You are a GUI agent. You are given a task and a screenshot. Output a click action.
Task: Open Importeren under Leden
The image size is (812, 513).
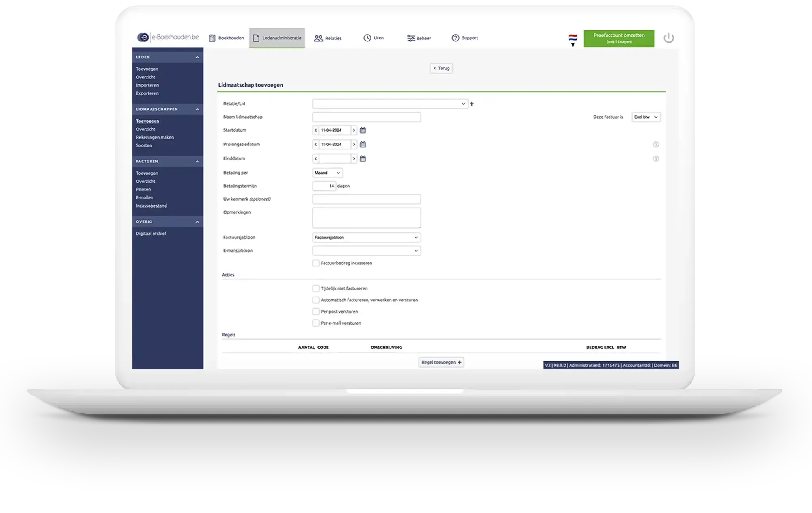[147, 85]
